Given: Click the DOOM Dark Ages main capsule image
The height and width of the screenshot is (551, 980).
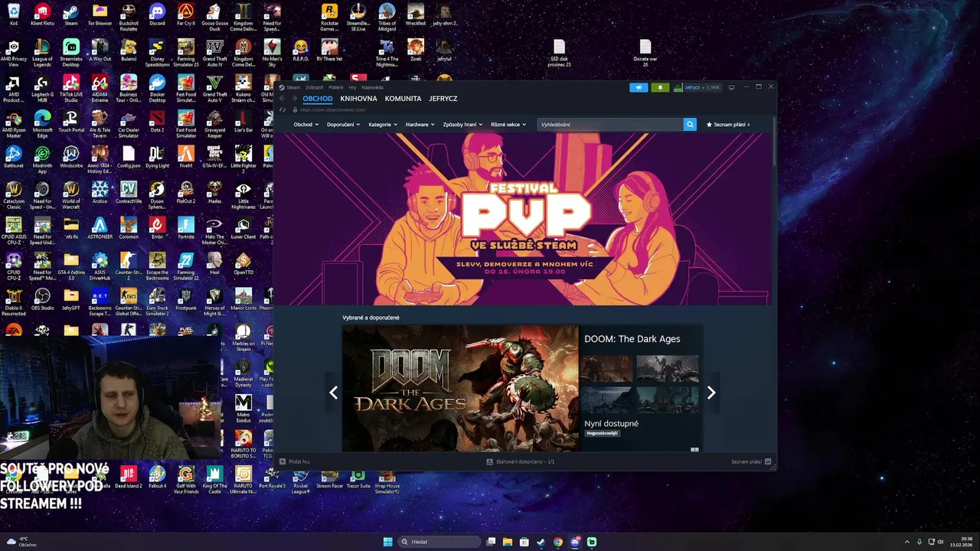Looking at the screenshot, I should (460, 389).
